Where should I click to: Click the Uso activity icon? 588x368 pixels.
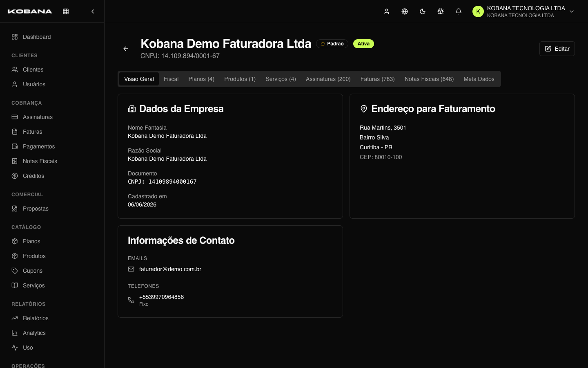pyautogui.click(x=15, y=348)
